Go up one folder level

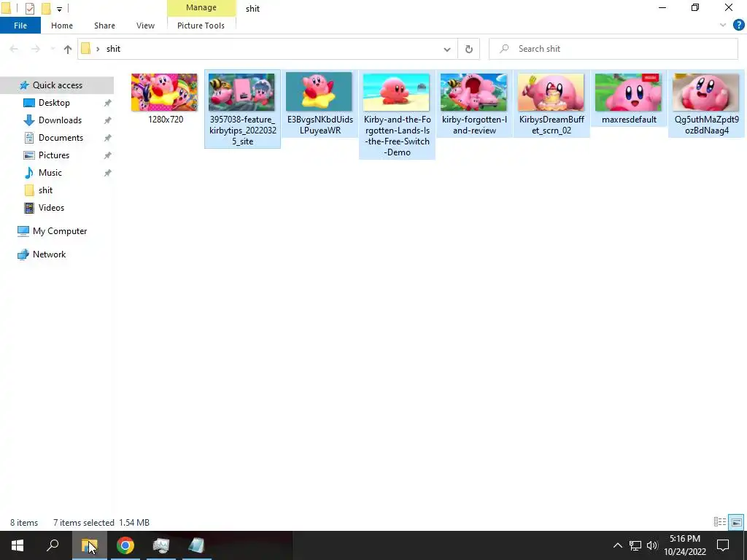[x=68, y=49]
